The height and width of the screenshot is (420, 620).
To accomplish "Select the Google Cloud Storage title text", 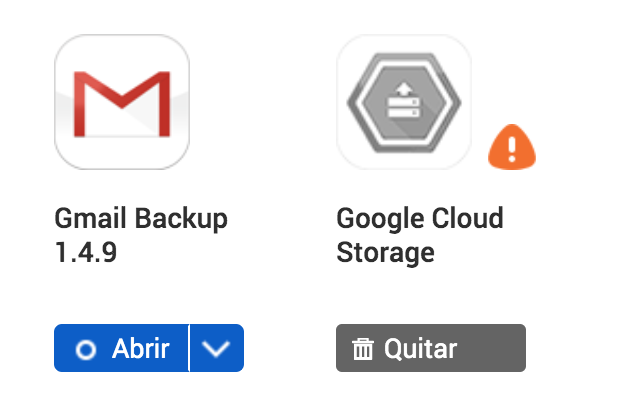I will coord(419,218).
